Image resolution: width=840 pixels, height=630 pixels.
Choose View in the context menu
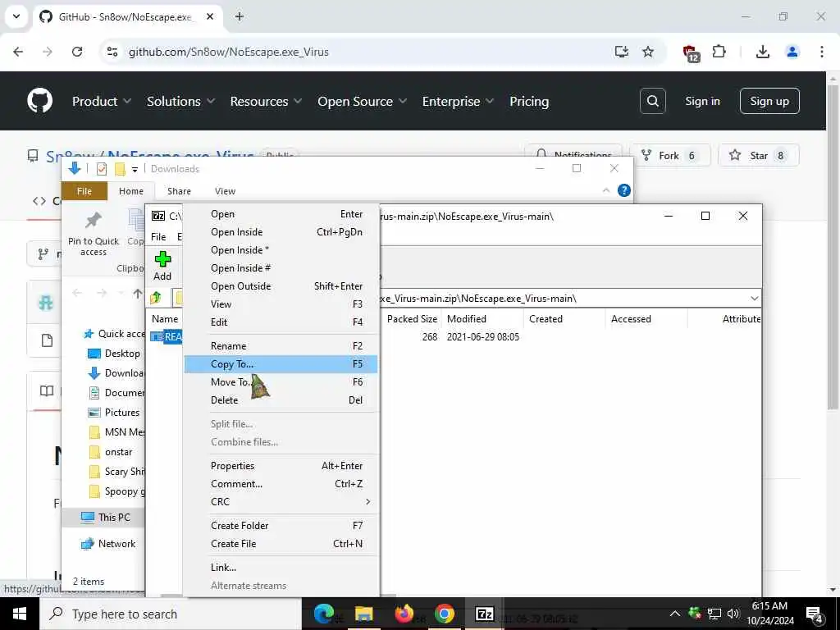point(281,304)
